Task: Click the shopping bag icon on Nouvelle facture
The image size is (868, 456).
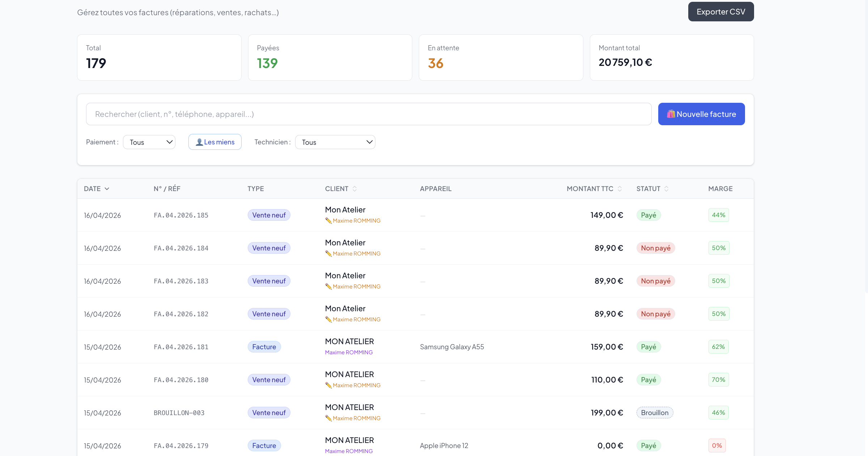Action: [671, 114]
